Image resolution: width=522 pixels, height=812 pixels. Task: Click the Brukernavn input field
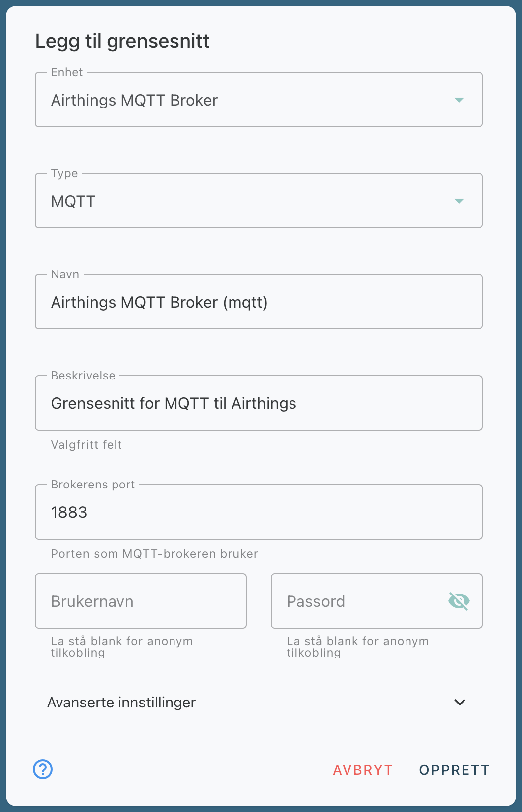[141, 601]
